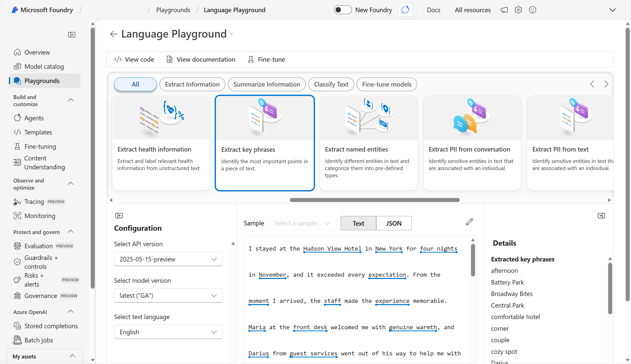The height and width of the screenshot is (364, 631).
Task: Click the support headset icon
Action: point(504,10)
